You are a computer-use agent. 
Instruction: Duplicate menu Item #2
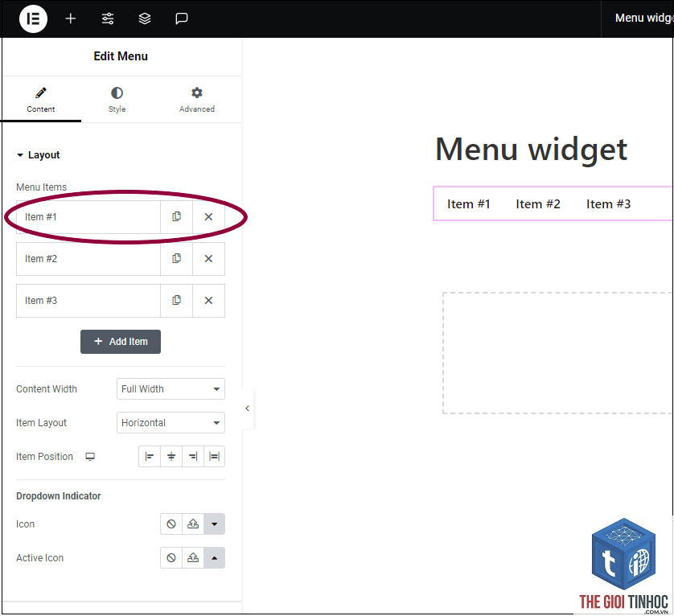tap(176, 258)
